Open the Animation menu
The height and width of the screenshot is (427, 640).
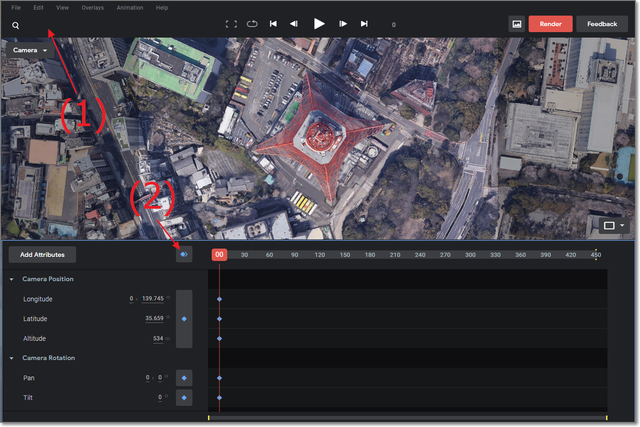point(129,7)
